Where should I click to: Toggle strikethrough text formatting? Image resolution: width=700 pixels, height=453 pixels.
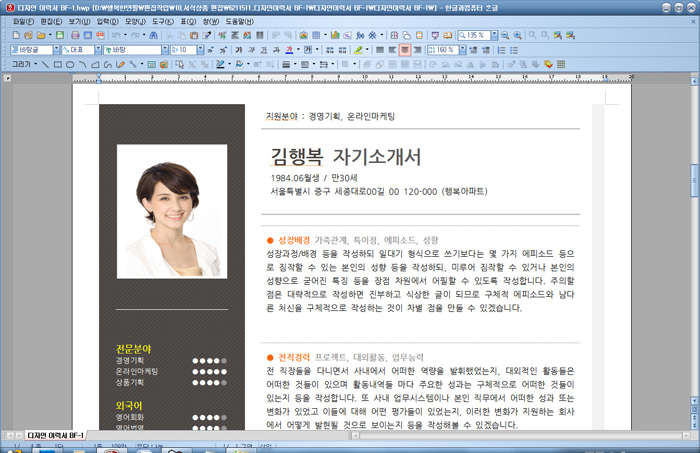pos(276,50)
